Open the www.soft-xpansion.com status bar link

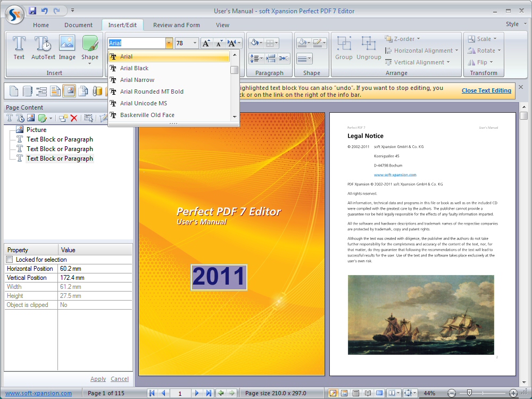39,393
